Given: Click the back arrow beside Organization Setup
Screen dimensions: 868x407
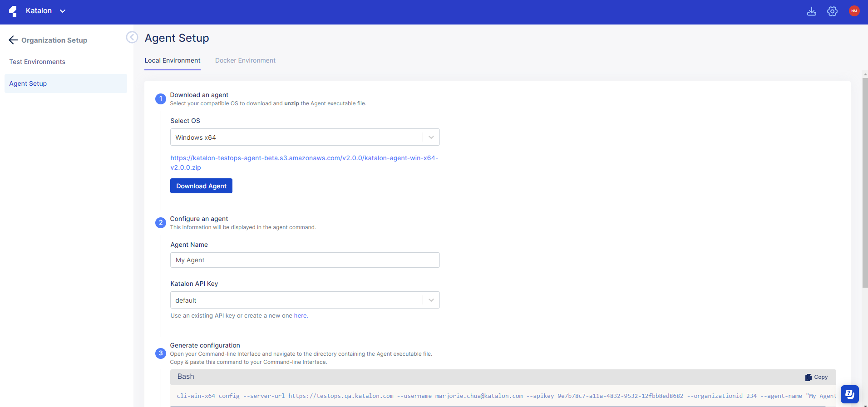Looking at the screenshot, I should click(13, 40).
